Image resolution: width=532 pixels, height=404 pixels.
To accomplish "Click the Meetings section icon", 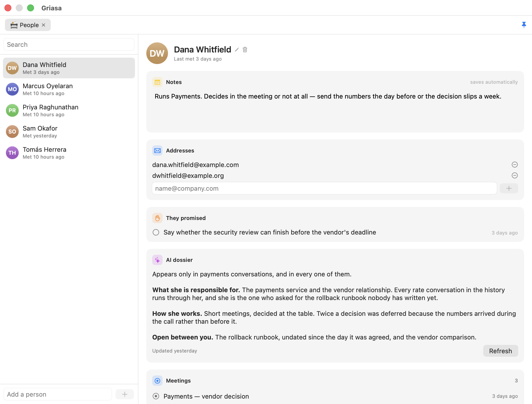I will click(x=157, y=381).
